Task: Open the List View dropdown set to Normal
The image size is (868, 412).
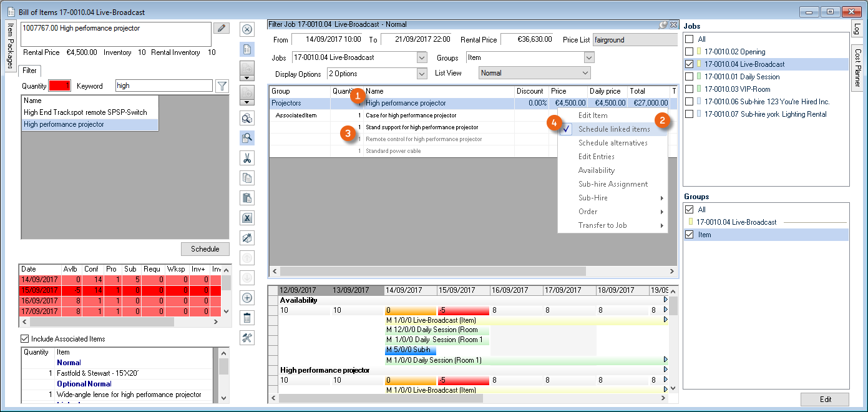Action: pyautogui.click(x=585, y=73)
